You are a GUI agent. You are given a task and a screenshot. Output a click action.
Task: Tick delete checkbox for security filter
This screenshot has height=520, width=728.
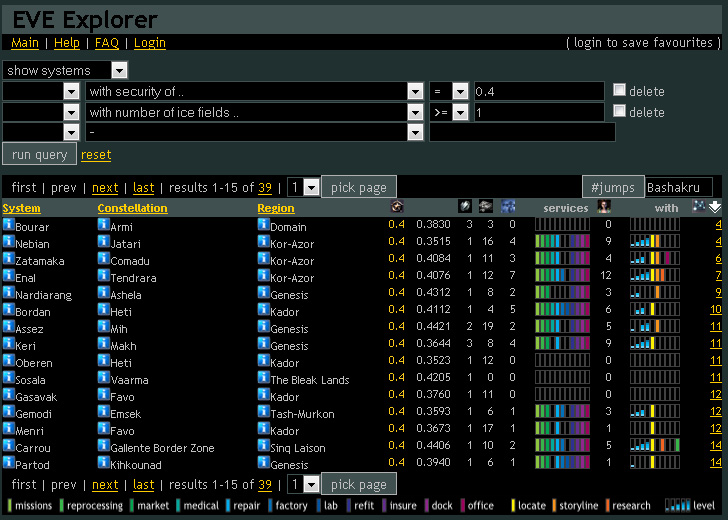(619, 90)
